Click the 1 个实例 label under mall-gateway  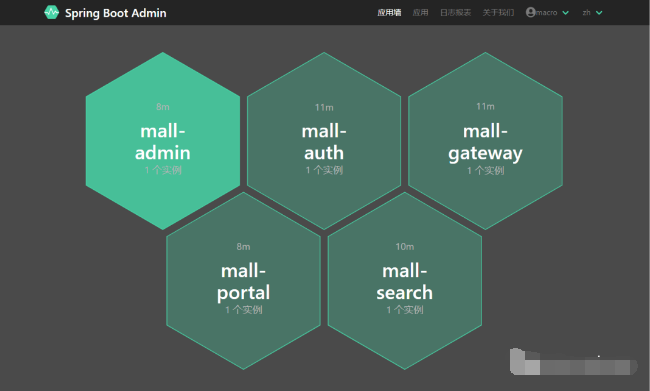[485, 170]
